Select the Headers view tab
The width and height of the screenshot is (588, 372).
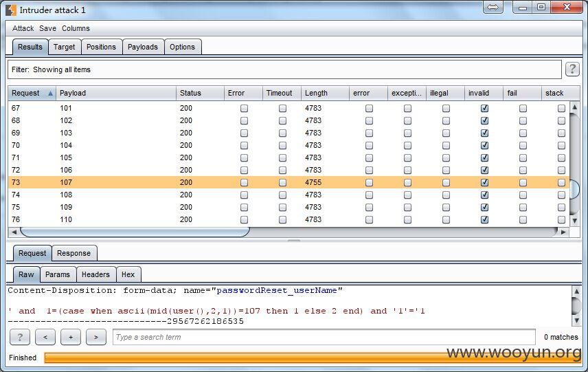95,274
